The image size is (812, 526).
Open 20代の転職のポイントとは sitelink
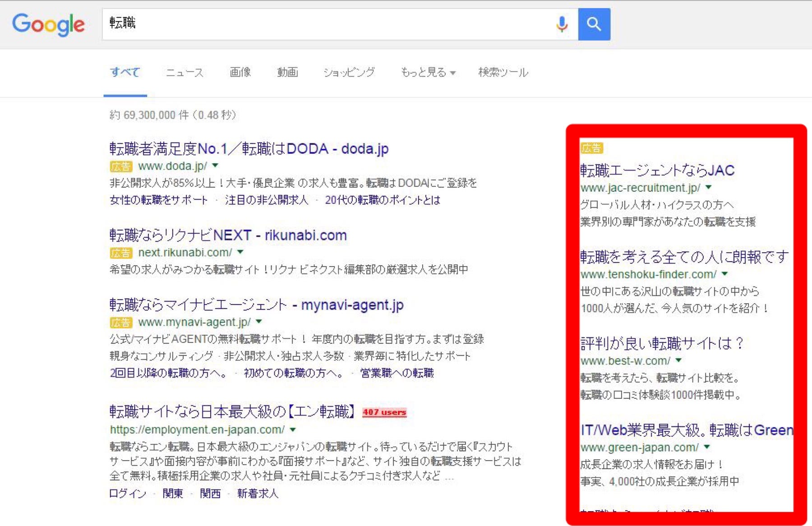383,200
